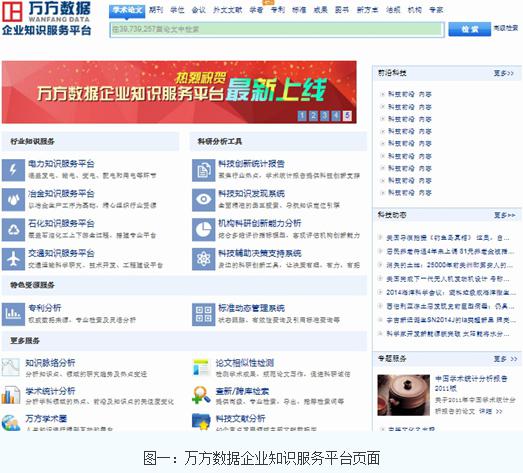Viewport: 523px width, 473px height.
Task: Select the 石化知识服务平台 recycle icon
Action: (13, 230)
